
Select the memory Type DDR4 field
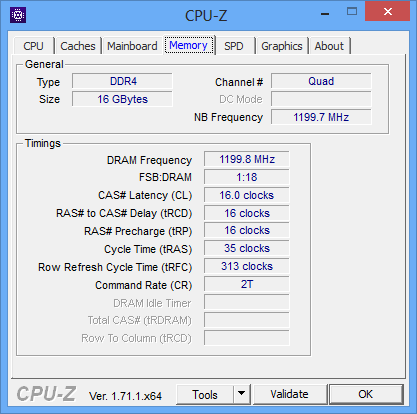click(x=122, y=81)
